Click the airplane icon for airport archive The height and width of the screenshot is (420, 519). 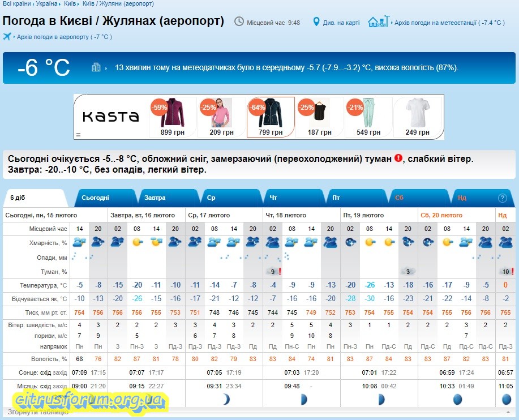point(7,37)
